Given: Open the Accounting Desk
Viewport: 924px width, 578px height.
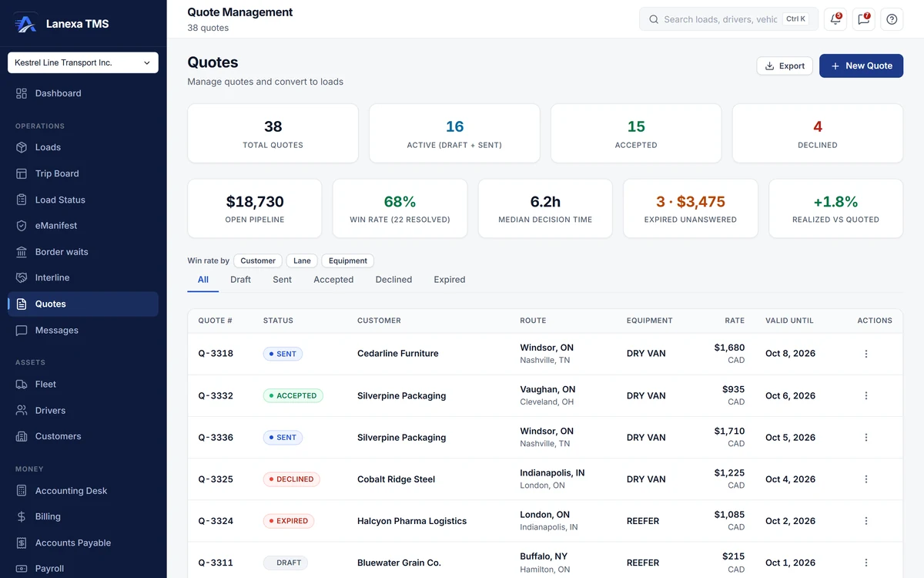Looking at the screenshot, I should [x=83, y=491].
